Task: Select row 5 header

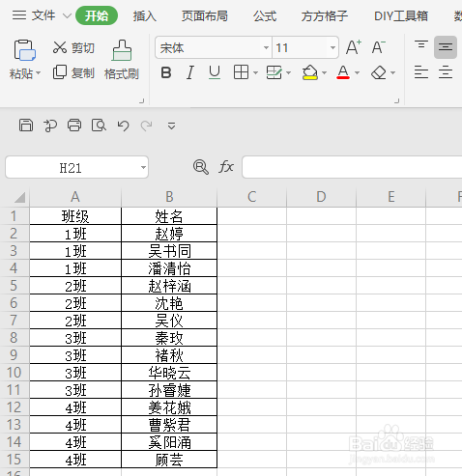Action: coord(14,286)
